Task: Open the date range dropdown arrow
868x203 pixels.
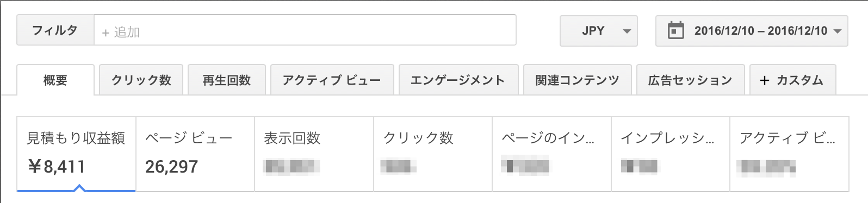Action: [837, 31]
